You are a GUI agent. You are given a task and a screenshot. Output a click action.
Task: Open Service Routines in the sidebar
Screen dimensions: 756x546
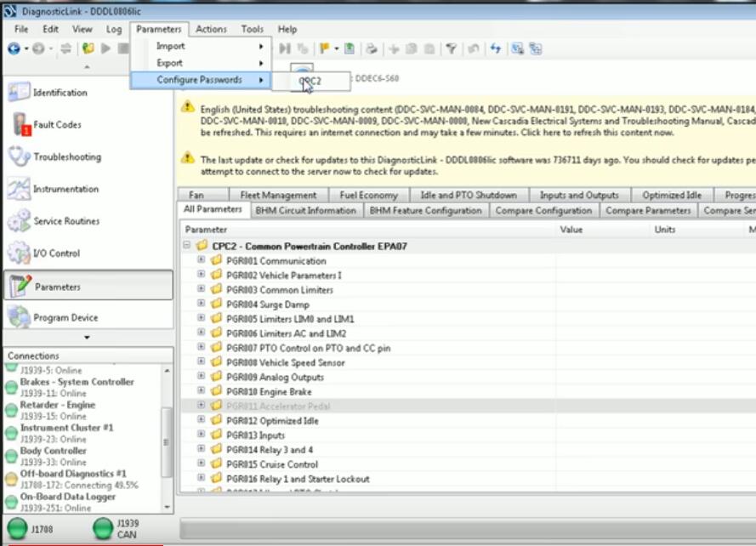click(x=88, y=221)
